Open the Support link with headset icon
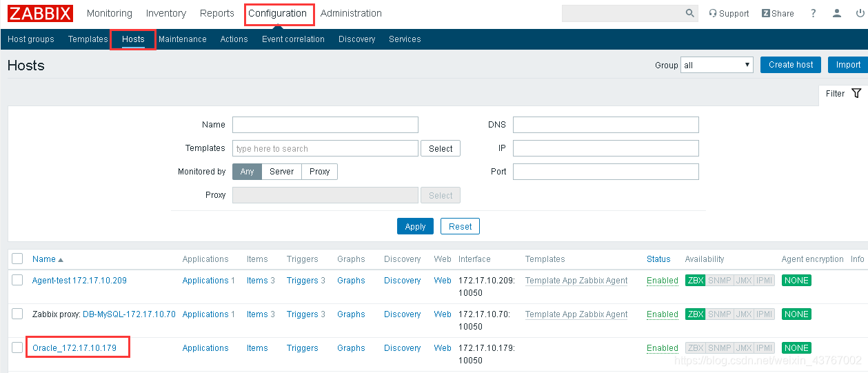 click(x=729, y=13)
